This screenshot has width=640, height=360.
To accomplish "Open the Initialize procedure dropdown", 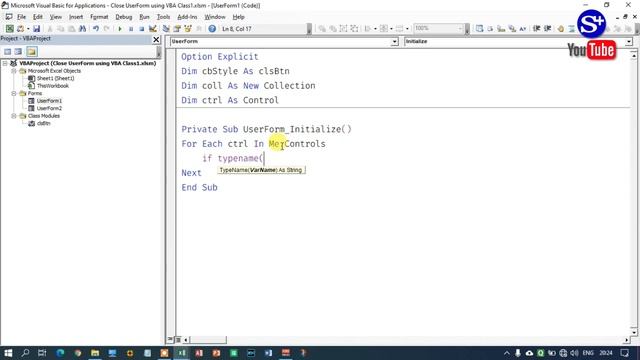I will click(x=629, y=42).
